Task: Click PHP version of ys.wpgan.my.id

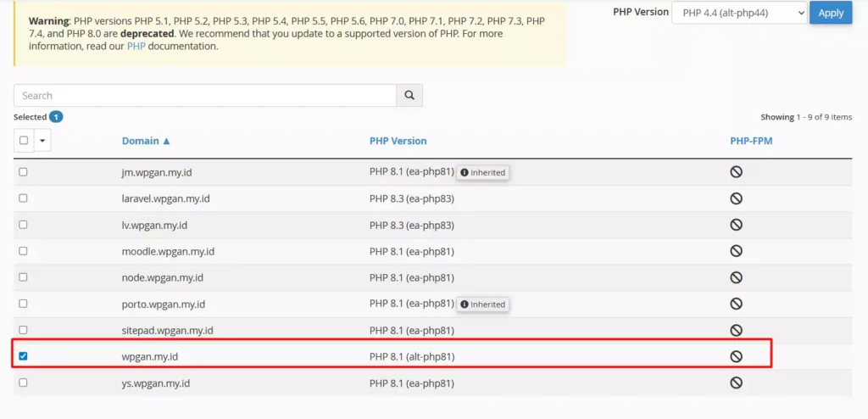Action: point(412,383)
